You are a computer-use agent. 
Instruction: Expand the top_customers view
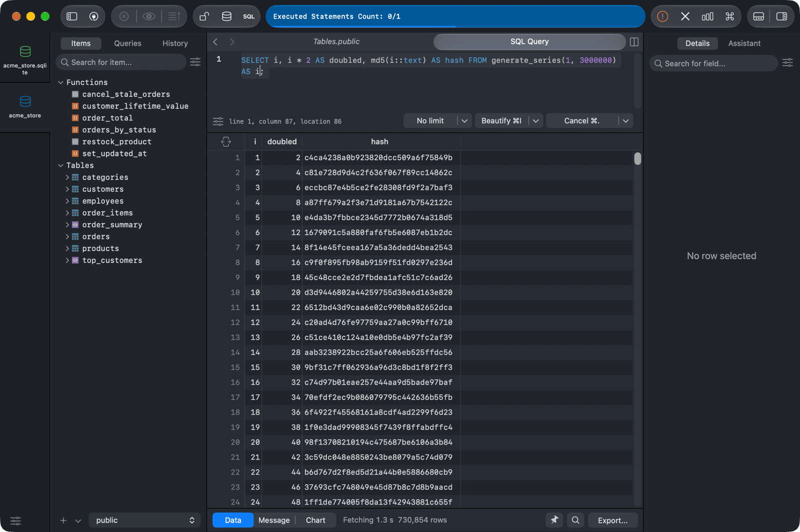coord(67,260)
